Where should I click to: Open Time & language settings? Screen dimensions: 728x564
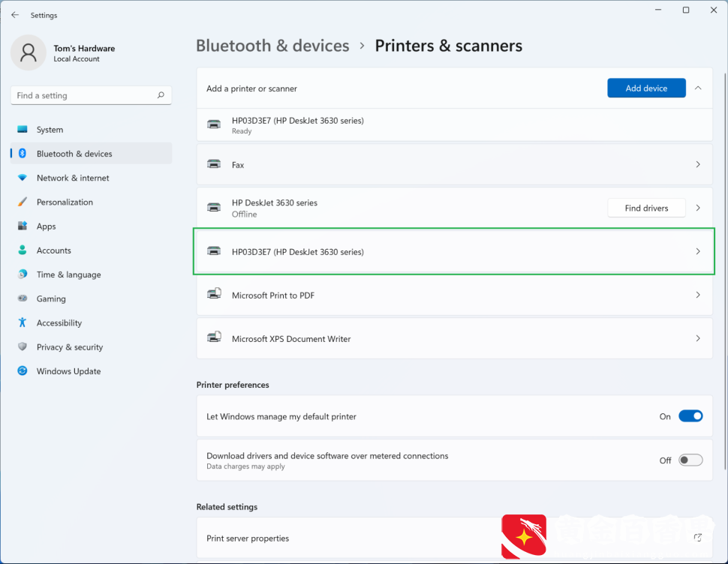tap(91, 274)
